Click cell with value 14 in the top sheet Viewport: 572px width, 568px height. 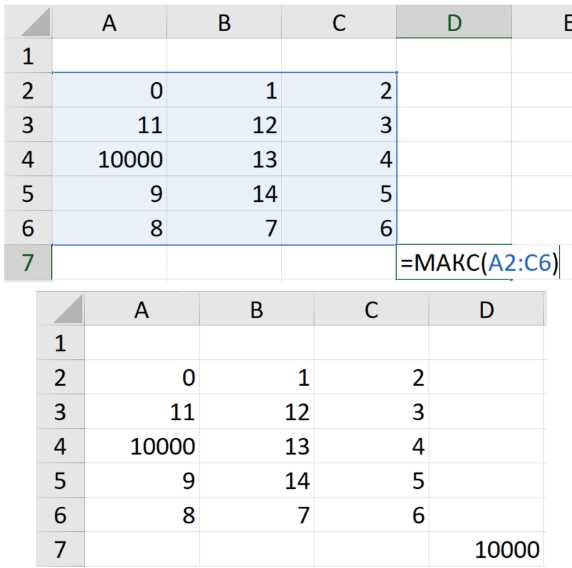(x=224, y=193)
